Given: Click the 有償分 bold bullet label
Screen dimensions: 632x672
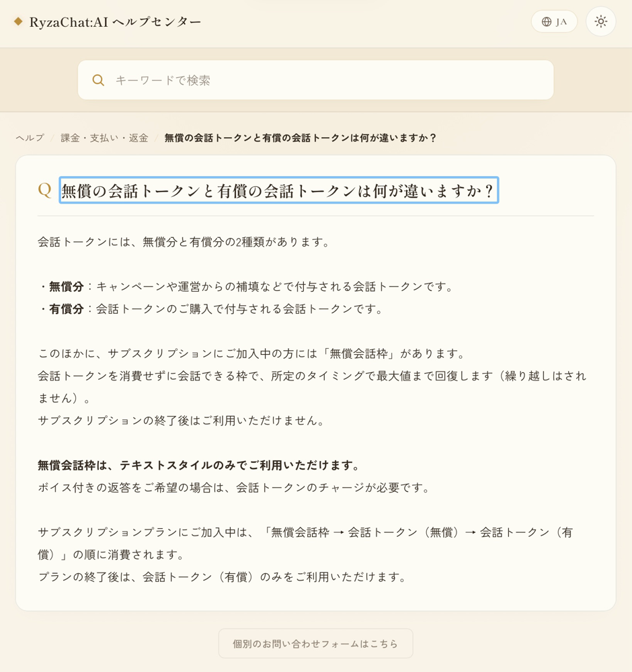Looking at the screenshot, I should 66,309.
